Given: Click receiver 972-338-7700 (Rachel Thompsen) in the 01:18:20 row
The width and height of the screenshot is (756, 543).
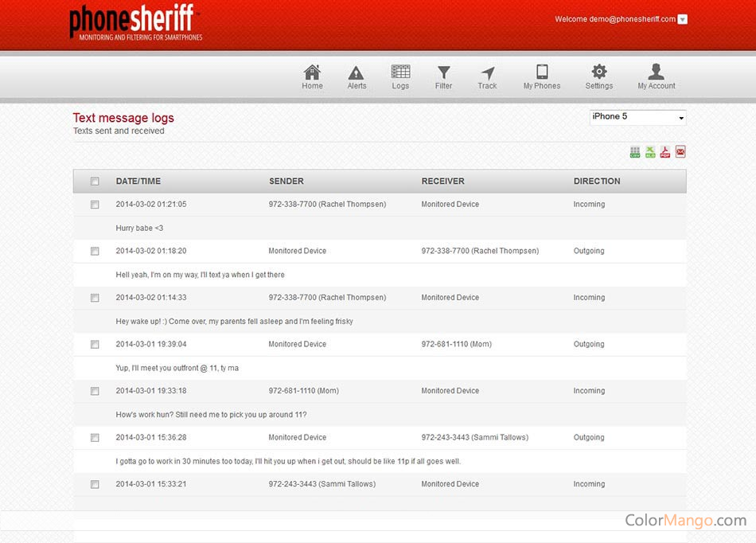Looking at the screenshot, I should click(480, 252).
